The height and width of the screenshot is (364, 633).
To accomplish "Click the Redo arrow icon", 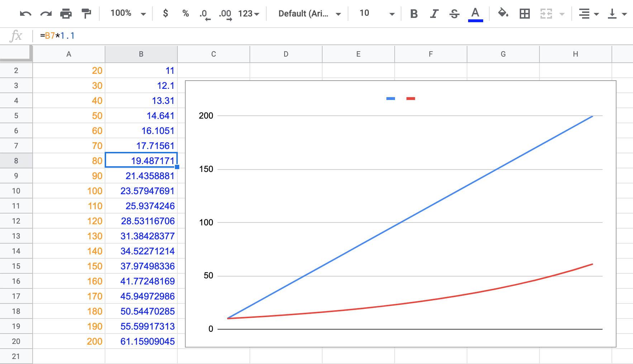I will [x=46, y=14].
